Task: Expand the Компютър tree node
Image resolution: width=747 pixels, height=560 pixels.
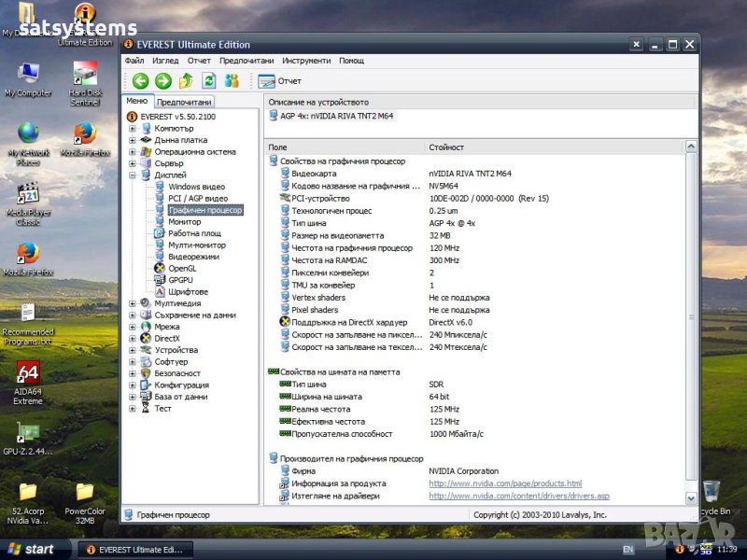Action: tap(133, 129)
